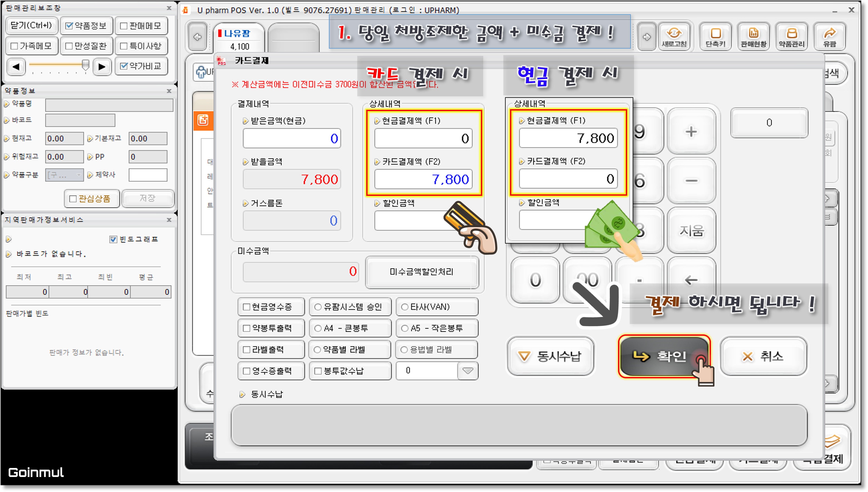Close the 지역판매가정보서비스 panel
Screen dimensions: 868x492
point(169,220)
